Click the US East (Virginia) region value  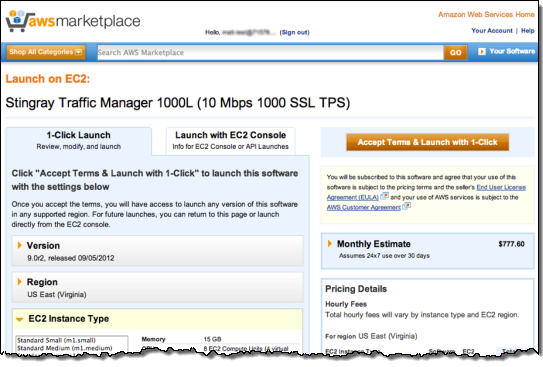(x=57, y=295)
